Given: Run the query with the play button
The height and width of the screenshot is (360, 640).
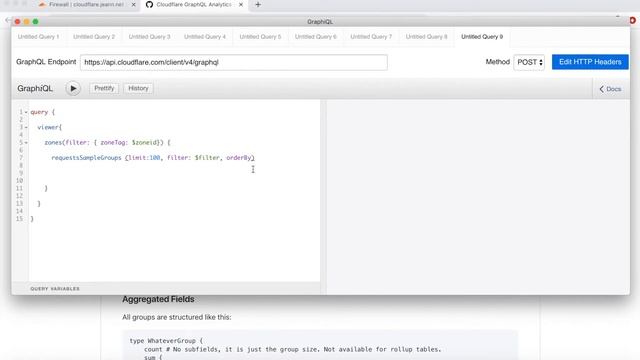Looking at the screenshot, I should click(73, 89).
